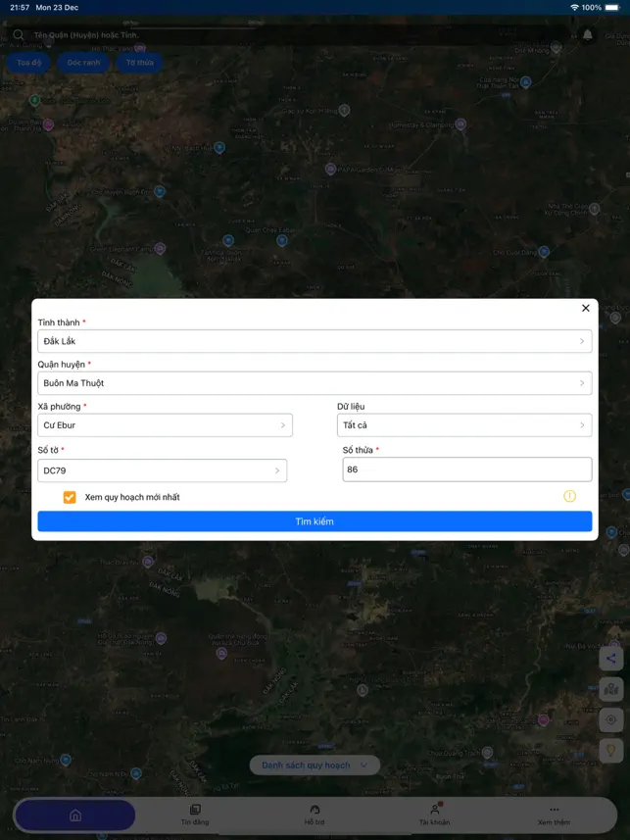Click the share icon on map
630x840 pixels.
[610, 659]
